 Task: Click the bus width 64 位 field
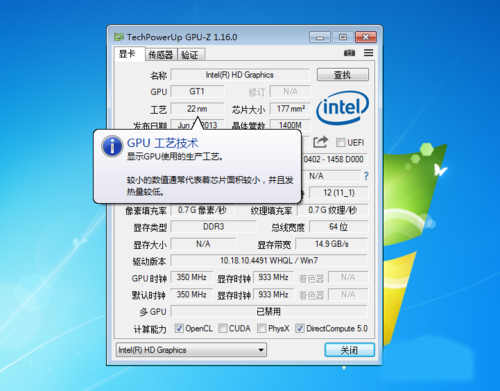(339, 227)
